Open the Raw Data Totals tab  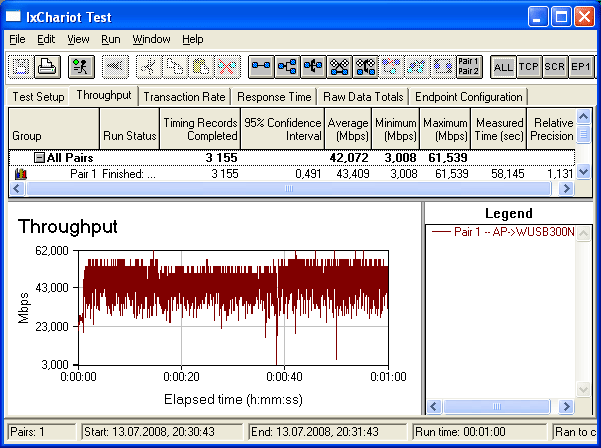coord(363,97)
